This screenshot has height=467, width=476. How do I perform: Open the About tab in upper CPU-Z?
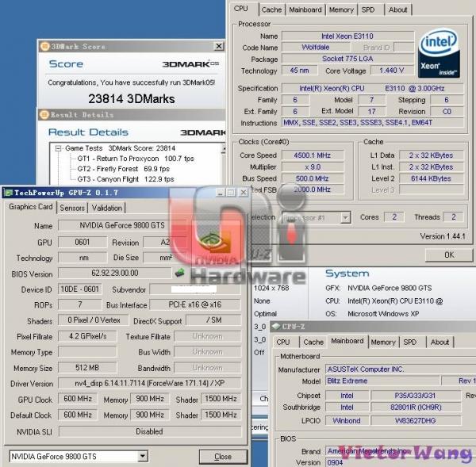(x=397, y=10)
